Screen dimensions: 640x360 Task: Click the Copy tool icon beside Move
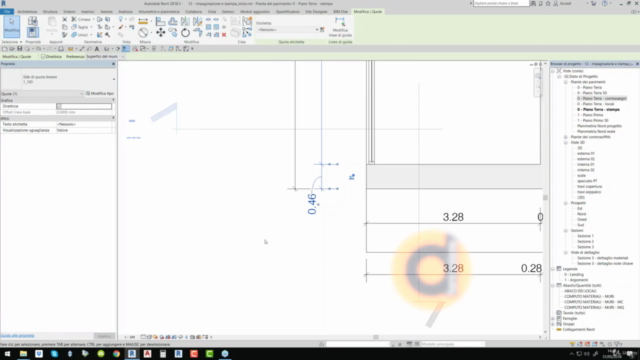173,33
